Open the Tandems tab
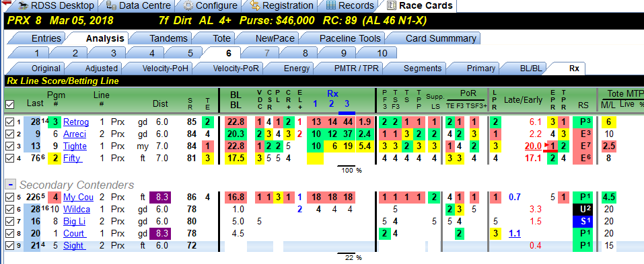This screenshot has height=264, width=644. (168, 38)
